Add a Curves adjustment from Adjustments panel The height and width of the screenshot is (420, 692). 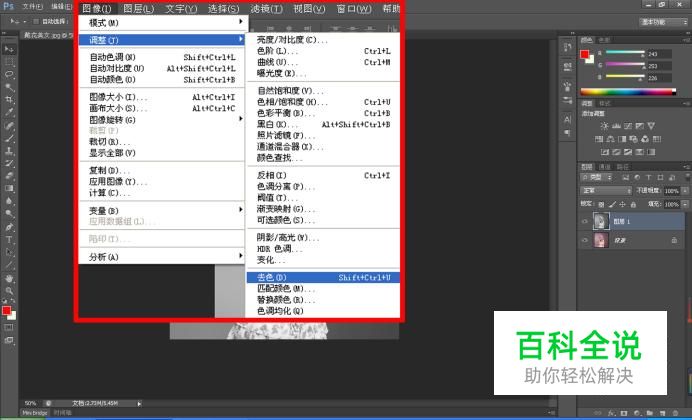click(628, 126)
